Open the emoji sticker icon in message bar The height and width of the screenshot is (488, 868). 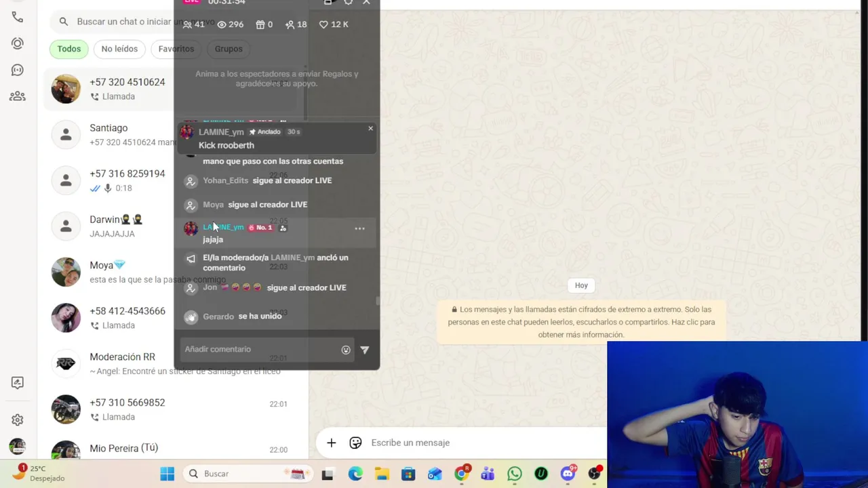tap(355, 443)
